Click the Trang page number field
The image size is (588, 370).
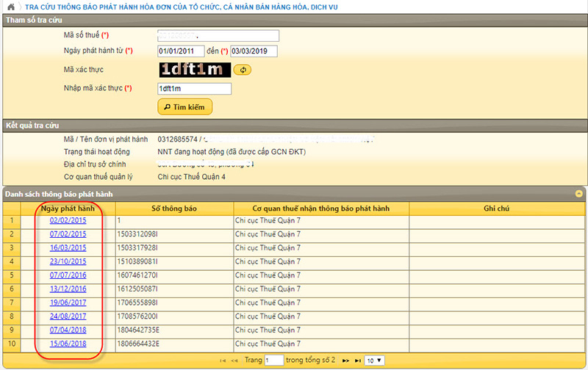click(x=273, y=360)
